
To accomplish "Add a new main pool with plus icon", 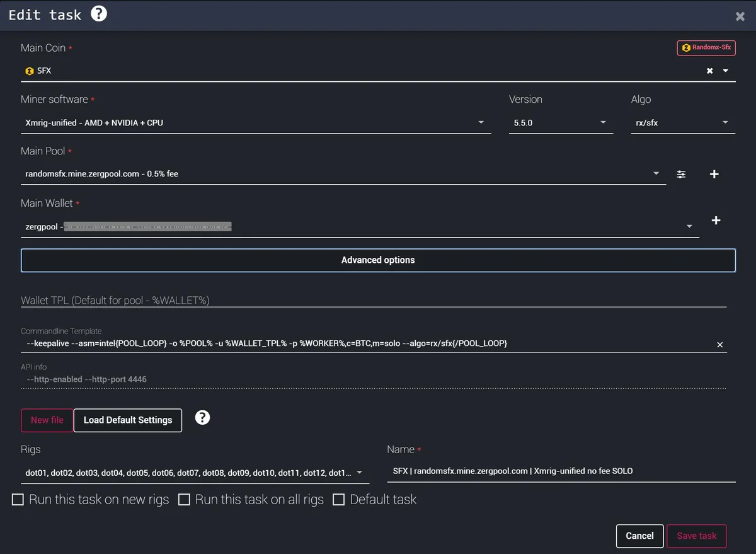I will click(x=714, y=174).
